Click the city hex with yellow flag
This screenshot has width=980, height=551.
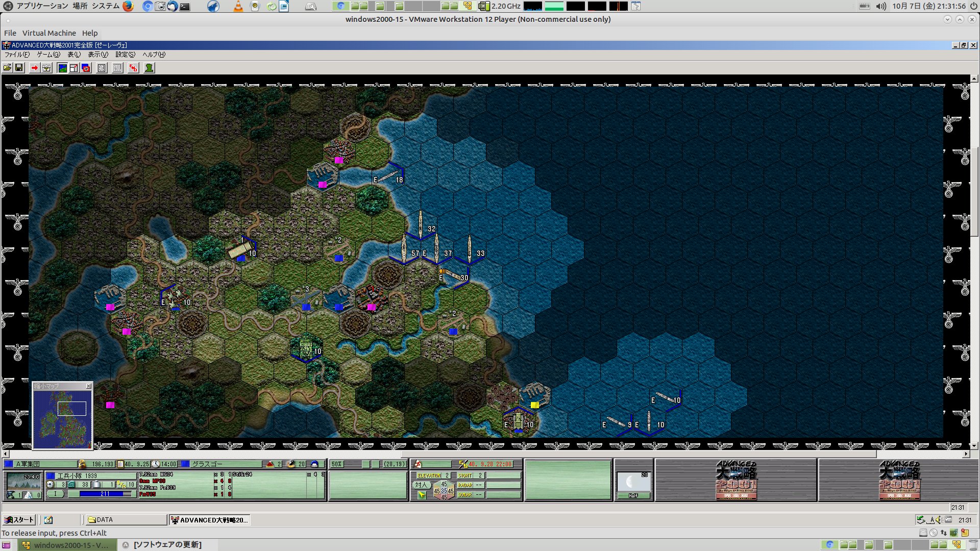pos(534,396)
